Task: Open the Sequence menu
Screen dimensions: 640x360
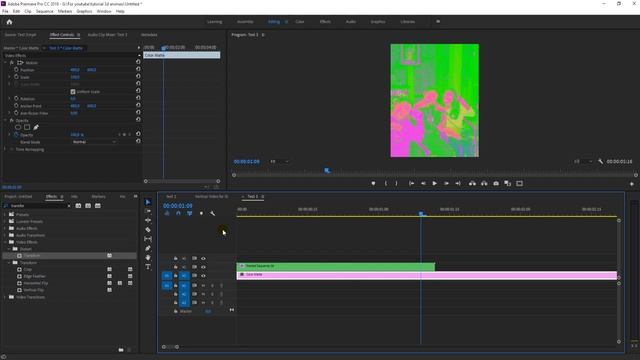Action: point(44,11)
